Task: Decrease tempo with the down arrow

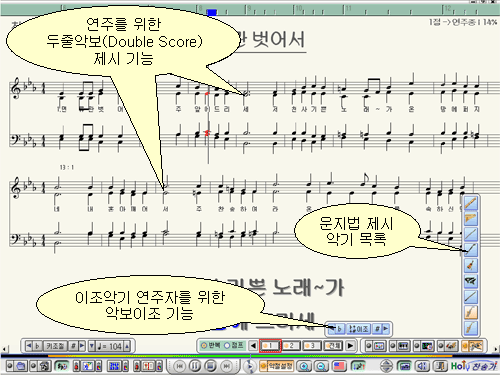Action: [x=92, y=346]
